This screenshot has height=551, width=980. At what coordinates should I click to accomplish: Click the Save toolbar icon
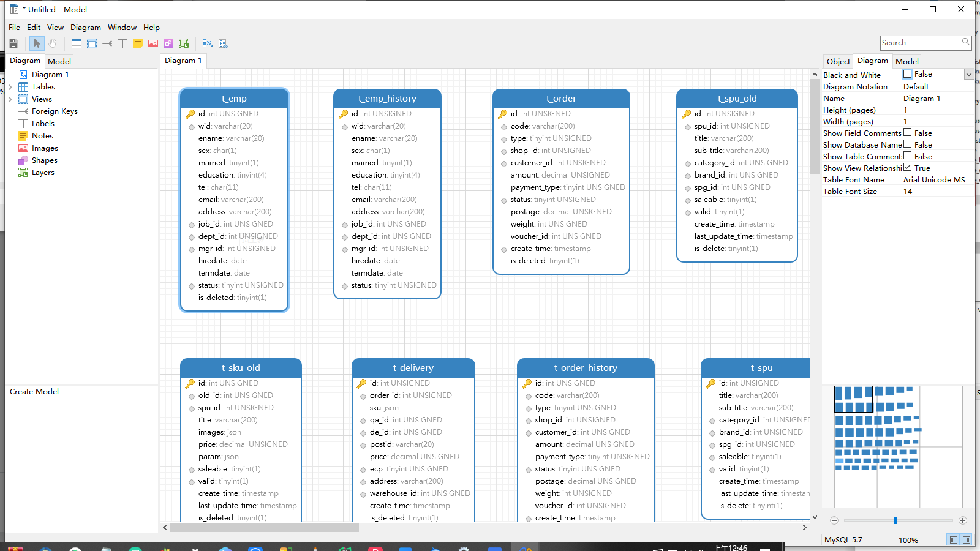click(13, 43)
